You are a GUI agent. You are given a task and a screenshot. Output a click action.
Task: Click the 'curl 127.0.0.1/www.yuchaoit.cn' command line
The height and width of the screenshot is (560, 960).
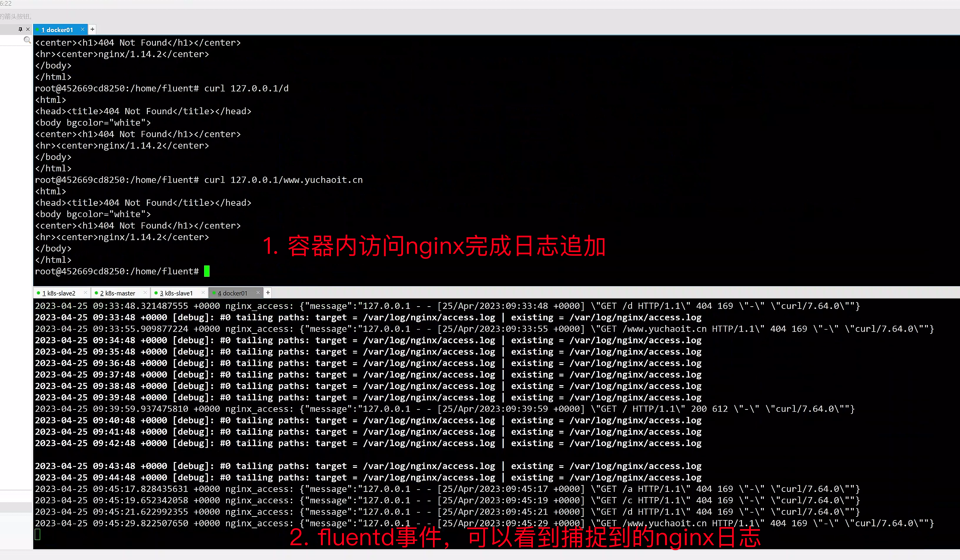click(283, 180)
